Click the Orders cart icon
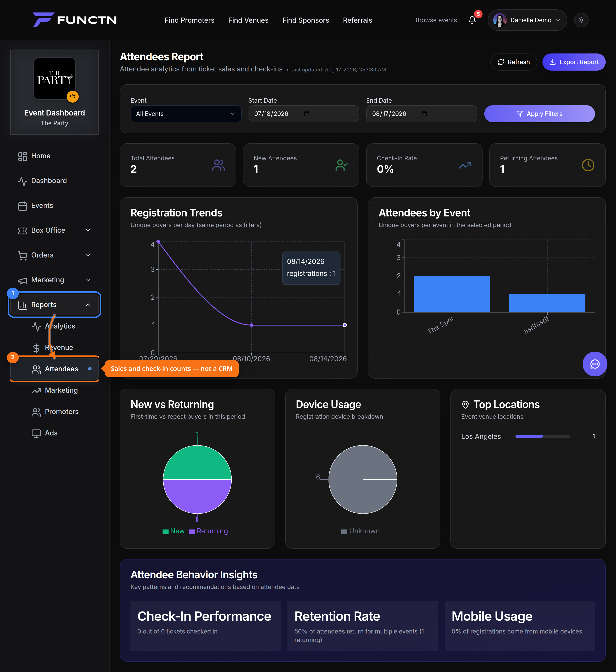 coord(22,256)
